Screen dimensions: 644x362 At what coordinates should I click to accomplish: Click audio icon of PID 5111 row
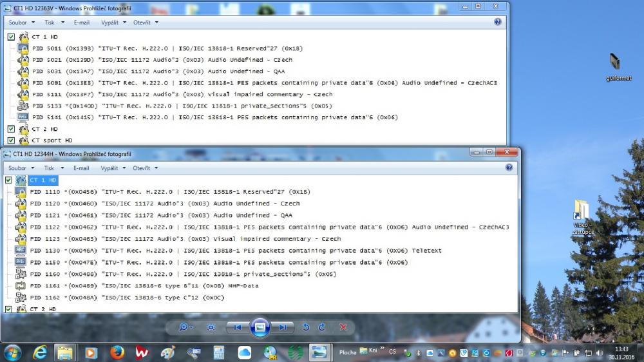coord(23,95)
